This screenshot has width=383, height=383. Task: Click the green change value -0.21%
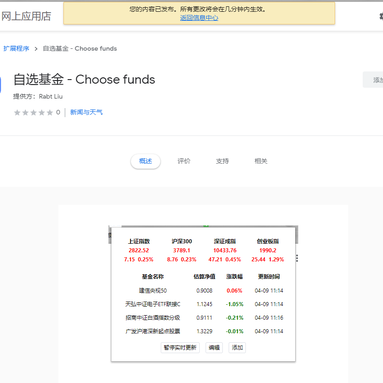coord(235,318)
